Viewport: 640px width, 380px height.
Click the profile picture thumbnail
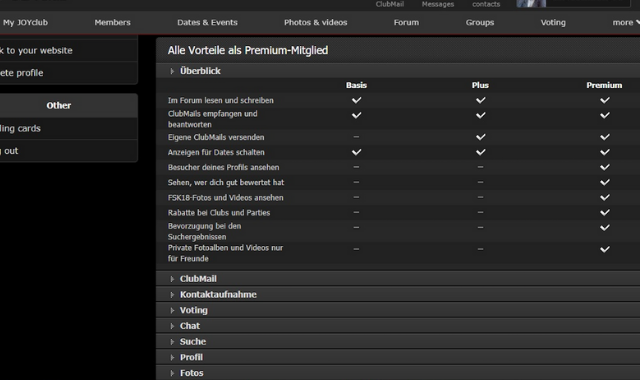coord(531,4)
